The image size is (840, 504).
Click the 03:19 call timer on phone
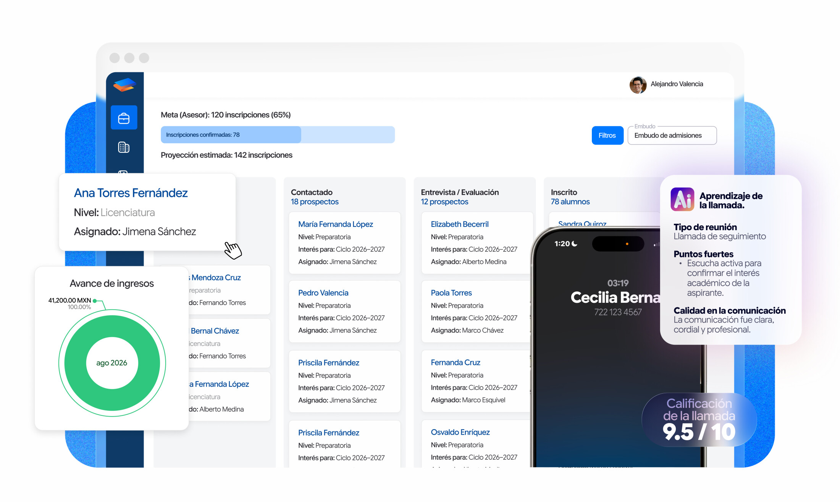(618, 283)
